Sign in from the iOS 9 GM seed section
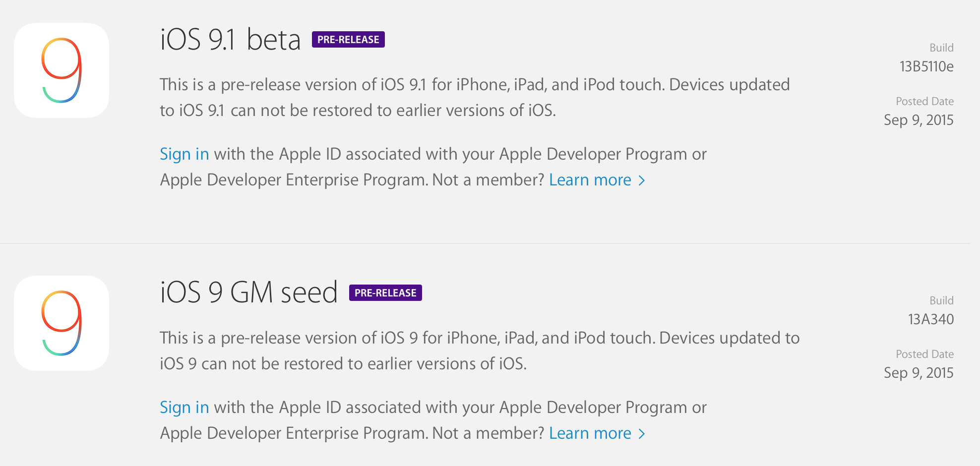Screen dimensions: 980x466 [x=184, y=408]
